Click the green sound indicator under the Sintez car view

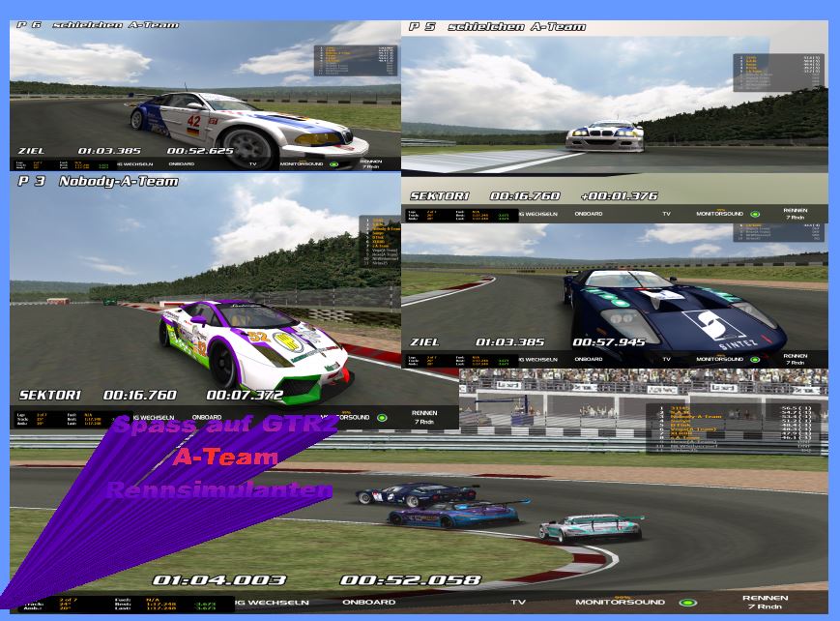tap(754, 360)
